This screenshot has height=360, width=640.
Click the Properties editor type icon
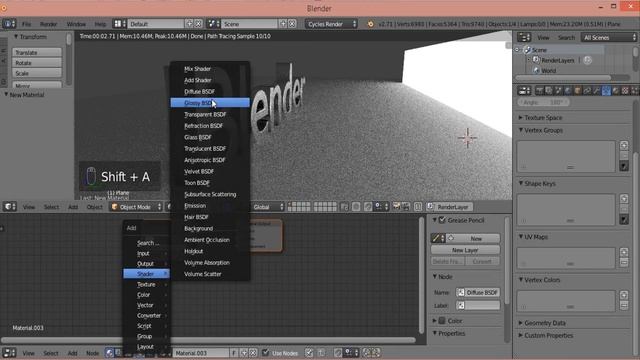point(524,90)
